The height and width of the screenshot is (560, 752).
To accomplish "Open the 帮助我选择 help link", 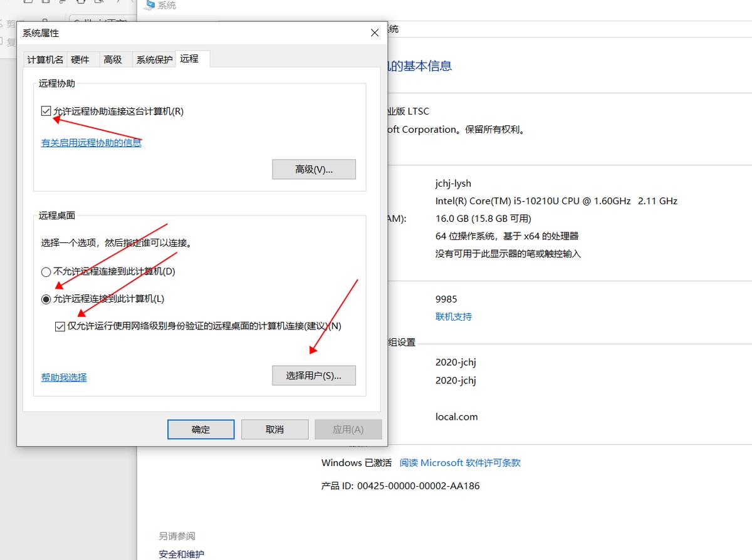I will pos(64,377).
